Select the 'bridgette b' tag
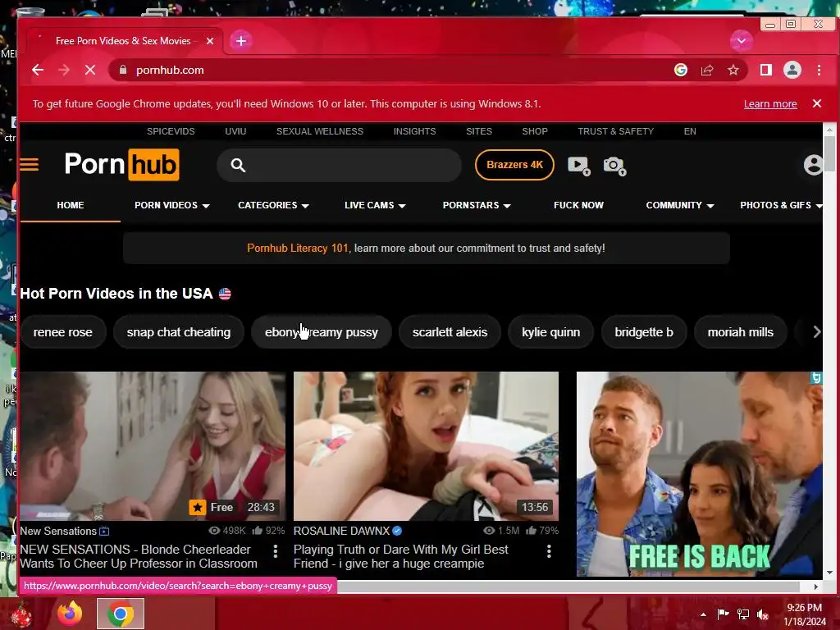The image size is (840, 630). click(644, 332)
